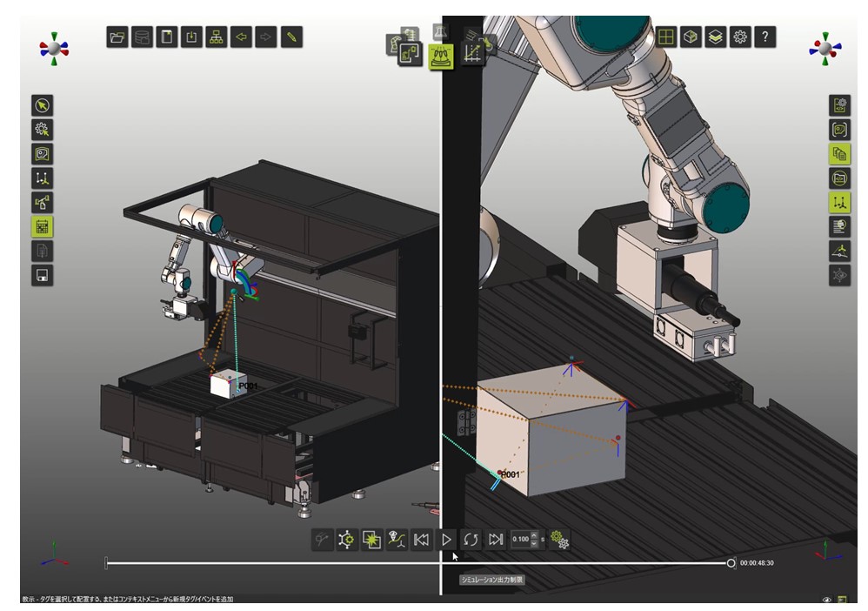The width and height of the screenshot is (868, 611).
Task: Save with the floppy disk icon
Action: [x=42, y=275]
